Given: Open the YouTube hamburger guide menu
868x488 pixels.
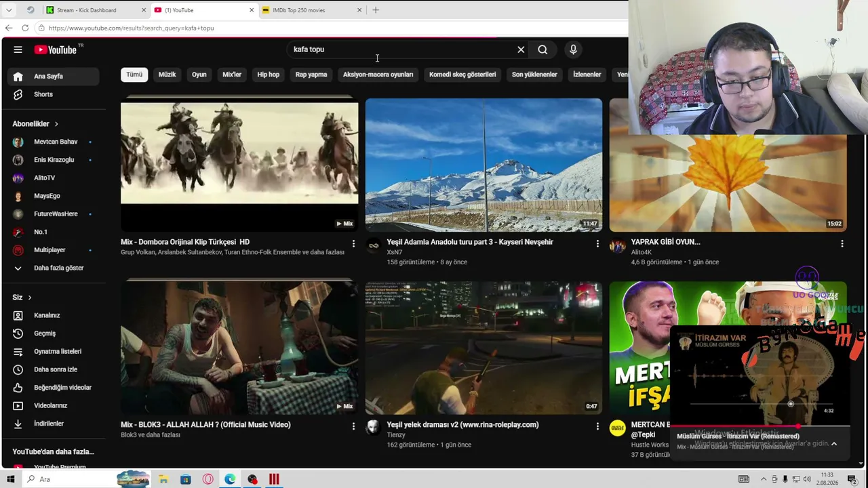Looking at the screenshot, I should click(x=18, y=49).
